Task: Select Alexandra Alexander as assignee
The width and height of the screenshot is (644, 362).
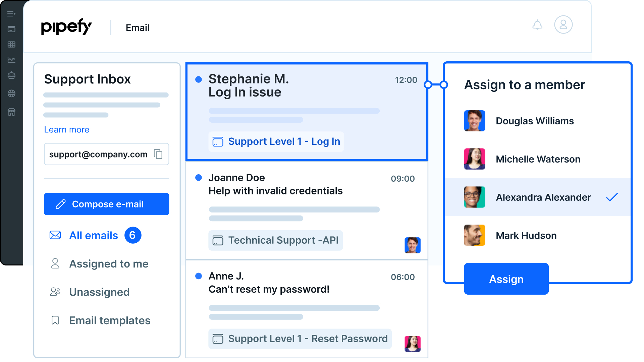Action: (x=543, y=197)
